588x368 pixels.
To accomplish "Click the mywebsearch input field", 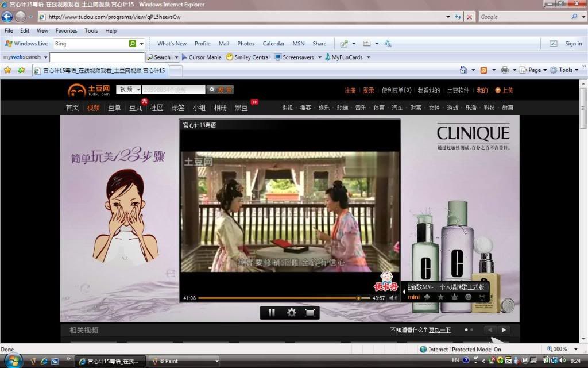I will pos(96,57).
